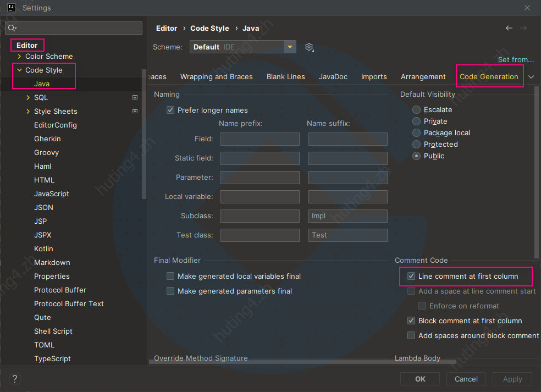Expand the Color Scheme tree node
541x392 pixels.
[19, 56]
